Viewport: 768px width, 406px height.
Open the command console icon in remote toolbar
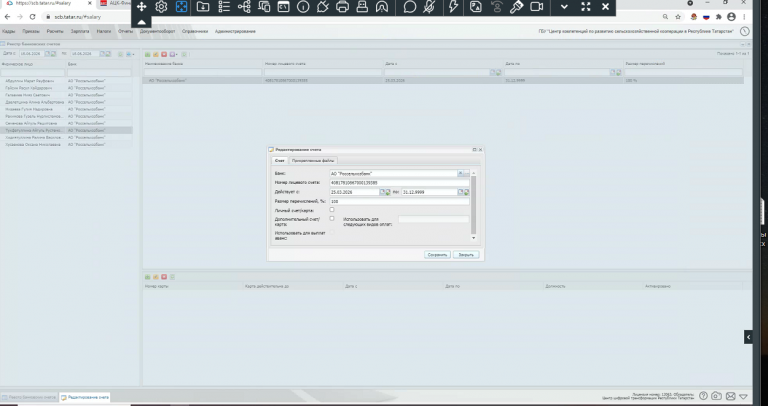coord(284,7)
